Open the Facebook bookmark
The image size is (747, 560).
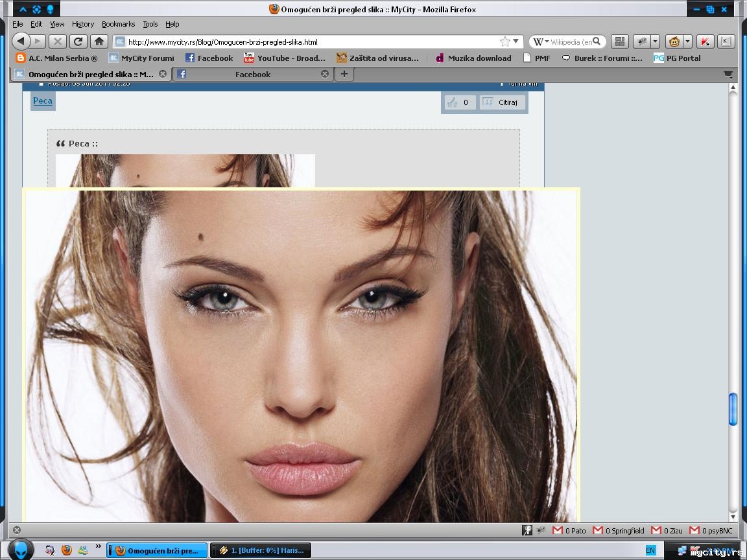click(209, 58)
